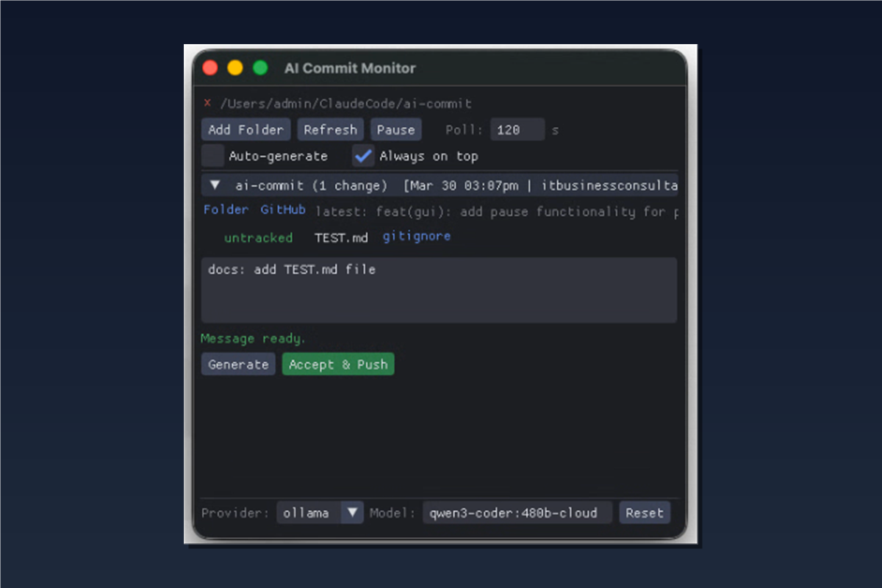The height and width of the screenshot is (588, 882).
Task: Reset the AI model settings
Action: tap(645, 512)
